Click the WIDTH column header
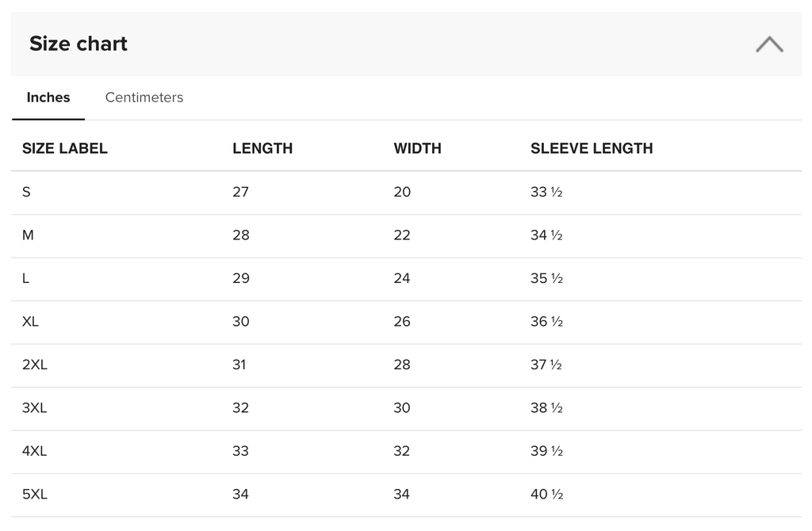812x531 pixels. point(417,148)
